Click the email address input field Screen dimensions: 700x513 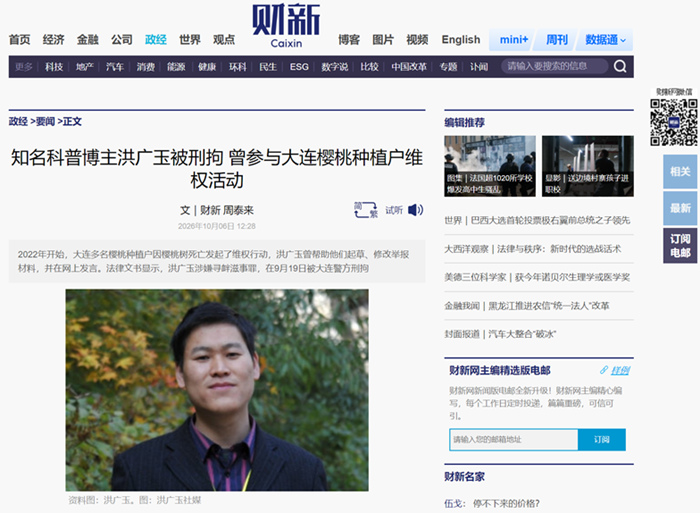pyautogui.click(x=514, y=440)
